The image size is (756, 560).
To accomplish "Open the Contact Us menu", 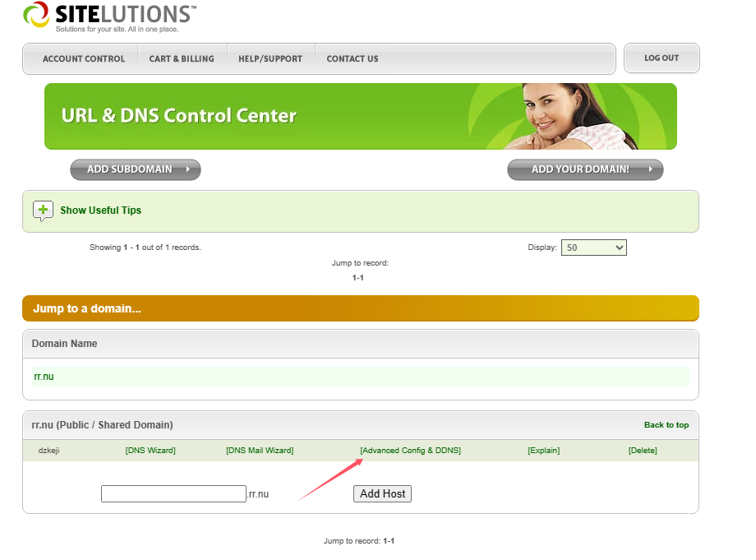I will point(353,59).
